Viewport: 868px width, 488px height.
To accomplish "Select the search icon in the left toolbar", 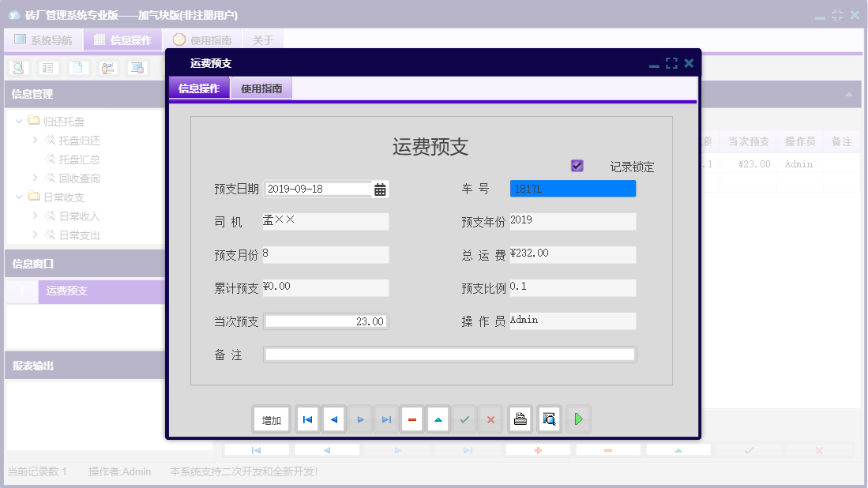I will [17, 68].
